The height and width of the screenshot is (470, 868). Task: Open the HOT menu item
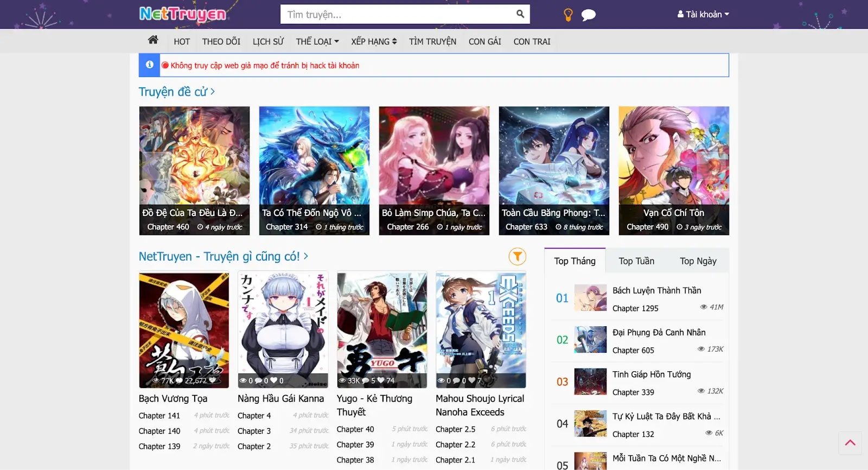[182, 42]
